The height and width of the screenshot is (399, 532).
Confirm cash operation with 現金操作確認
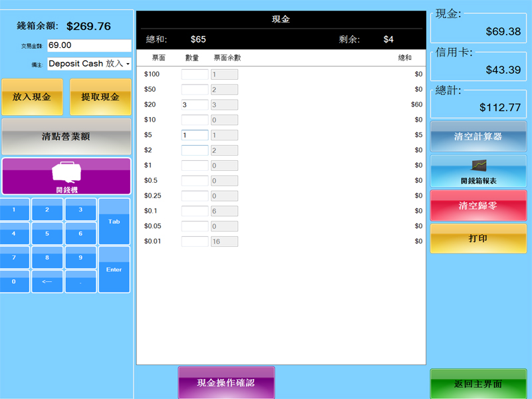(x=226, y=382)
